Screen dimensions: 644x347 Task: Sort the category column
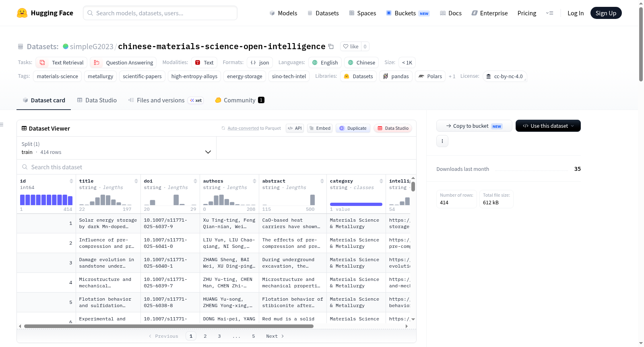(x=381, y=181)
